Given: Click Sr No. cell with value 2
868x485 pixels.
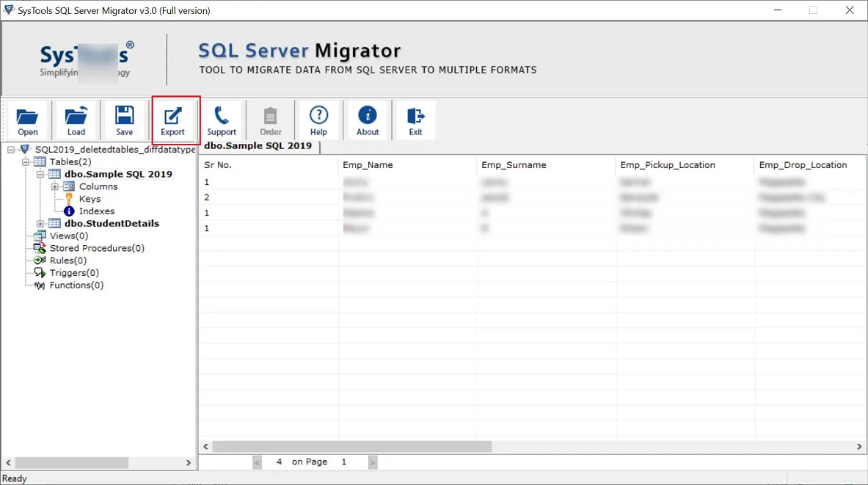Looking at the screenshot, I should pos(269,197).
